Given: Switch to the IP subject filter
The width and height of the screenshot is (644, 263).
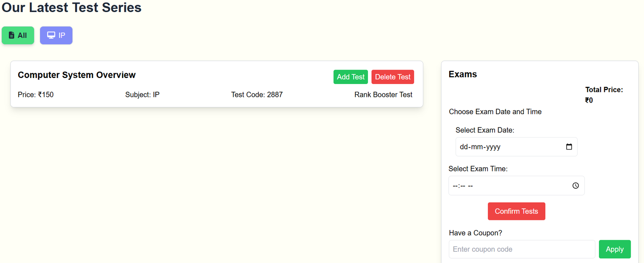Looking at the screenshot, I should (x=56, y=35).
